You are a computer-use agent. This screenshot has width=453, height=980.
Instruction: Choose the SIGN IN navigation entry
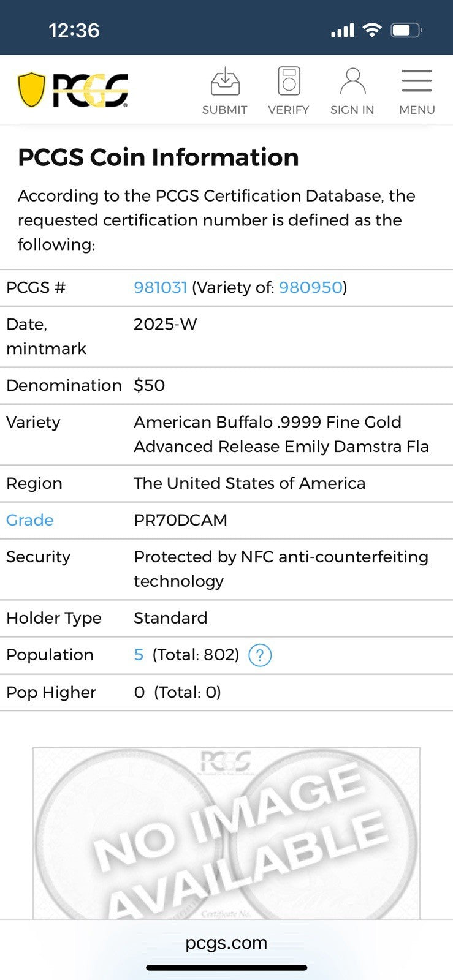(x=352, y=110)
